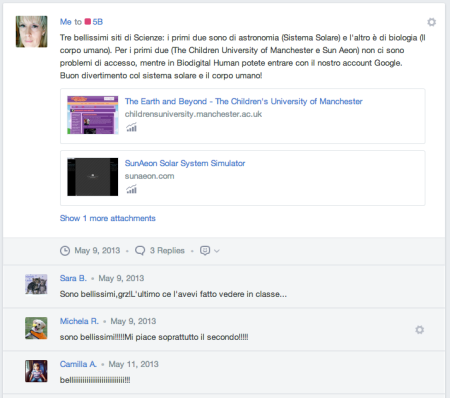The height and width of the screenshot is (398, 450).
Task: Expand the reaction dropdown arrow
Action: tap(217, 251)
